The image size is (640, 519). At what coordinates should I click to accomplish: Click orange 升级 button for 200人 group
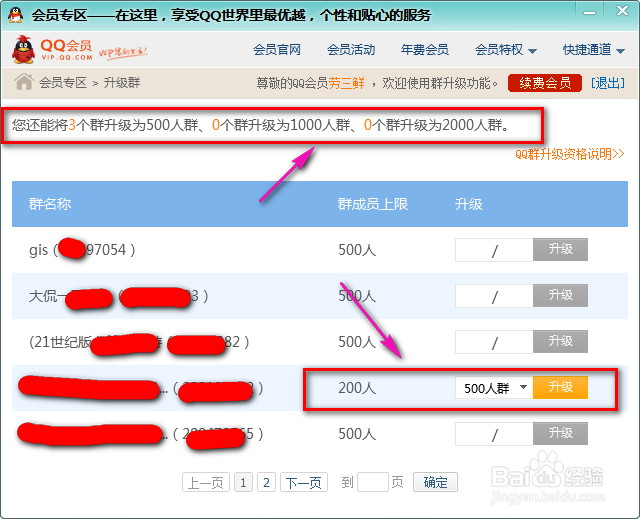(560, 387)
